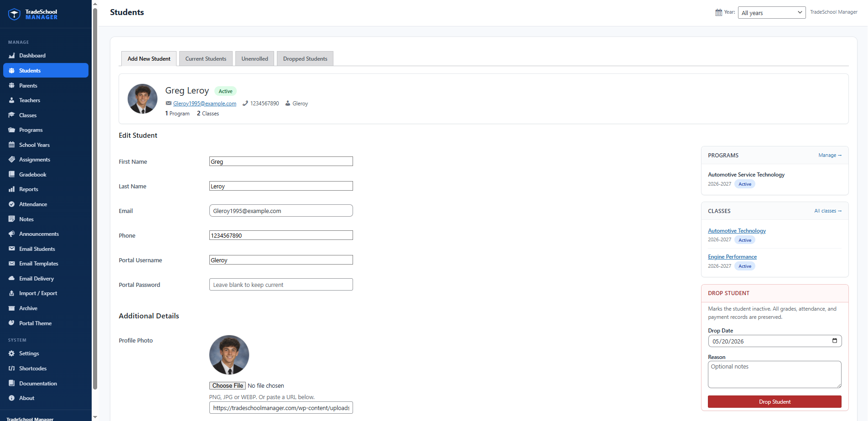868x421 pixels.
Task: Click the Email input field
Action: pos(281,211)
